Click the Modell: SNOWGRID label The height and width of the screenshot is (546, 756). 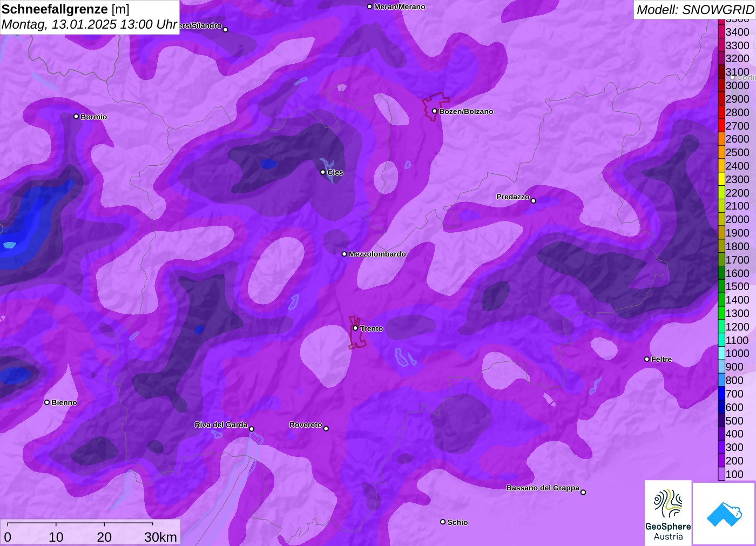click(x=695, y=10)
